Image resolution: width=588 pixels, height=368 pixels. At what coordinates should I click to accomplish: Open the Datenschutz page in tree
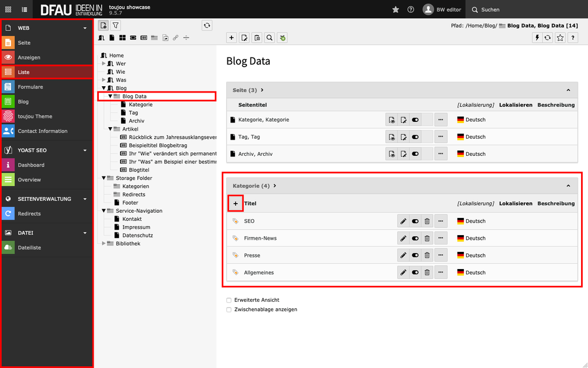pos(137,236)
